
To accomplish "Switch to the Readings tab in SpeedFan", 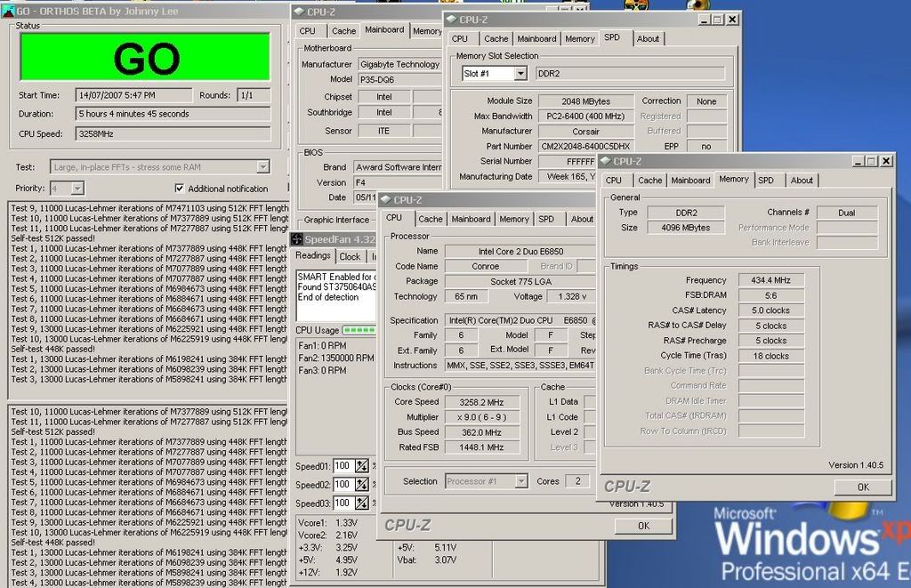I will click(x=312, y=255).
